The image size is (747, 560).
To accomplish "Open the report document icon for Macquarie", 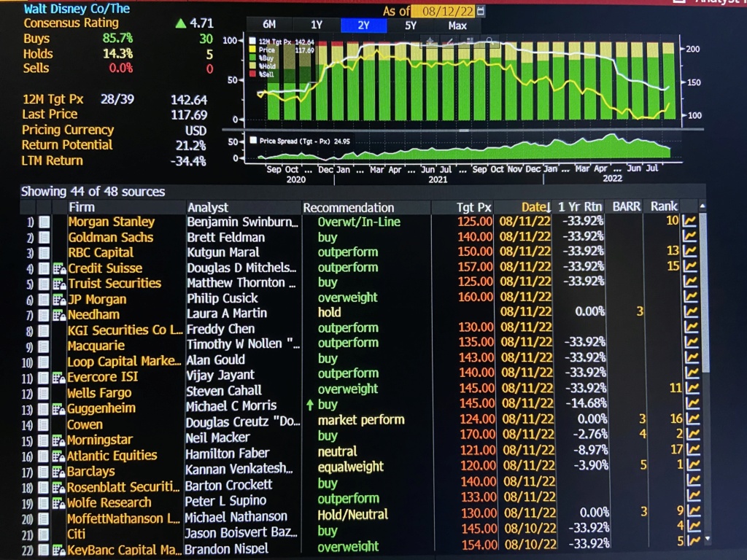I will point(44,346).
